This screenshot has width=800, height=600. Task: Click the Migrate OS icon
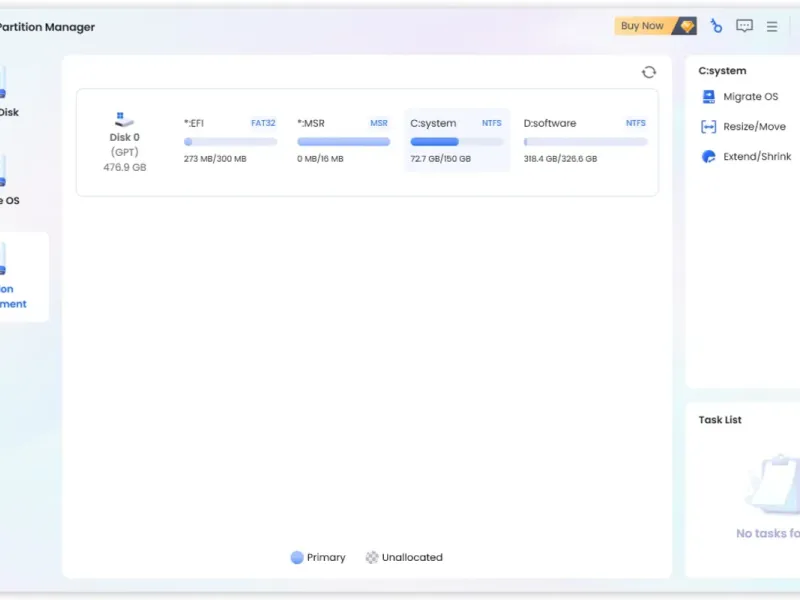pos(709,96)
